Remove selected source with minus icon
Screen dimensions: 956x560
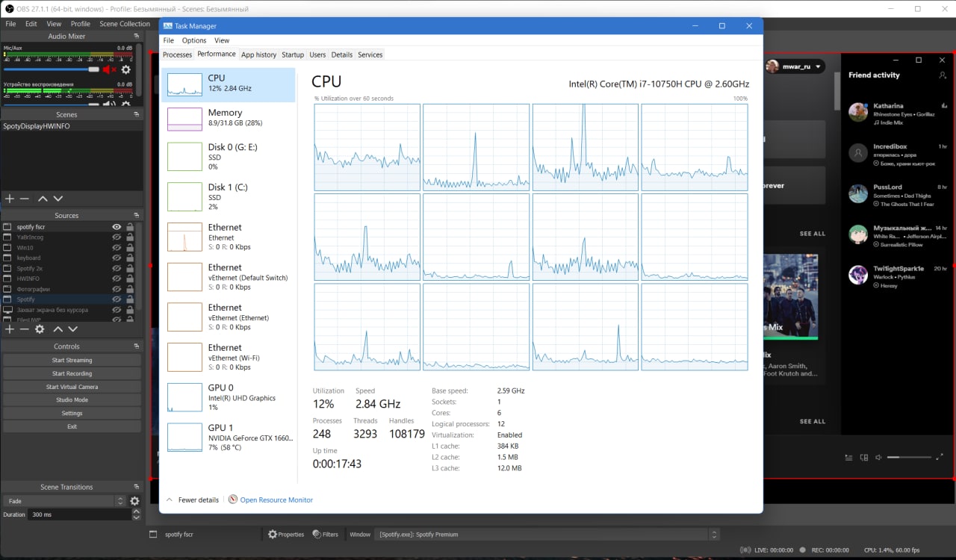point(25,329)
